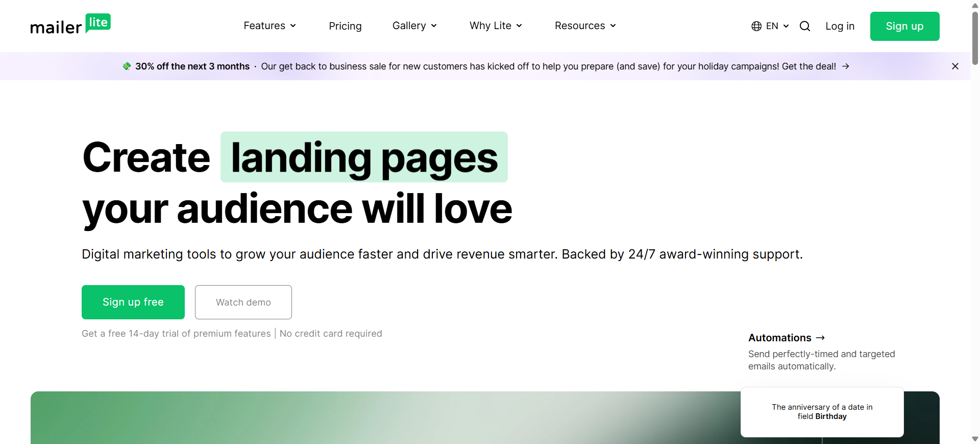Viewport: 980px width, 444px height.
Task: Click the globe language icon
Action: click(x=756, y=26)
